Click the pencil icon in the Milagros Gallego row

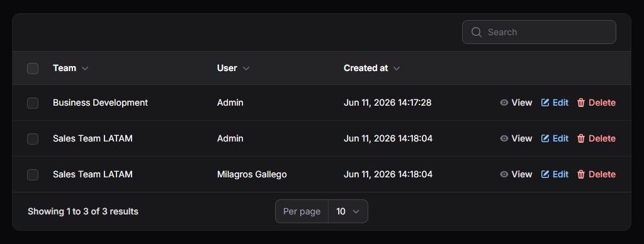pos(545,174)
